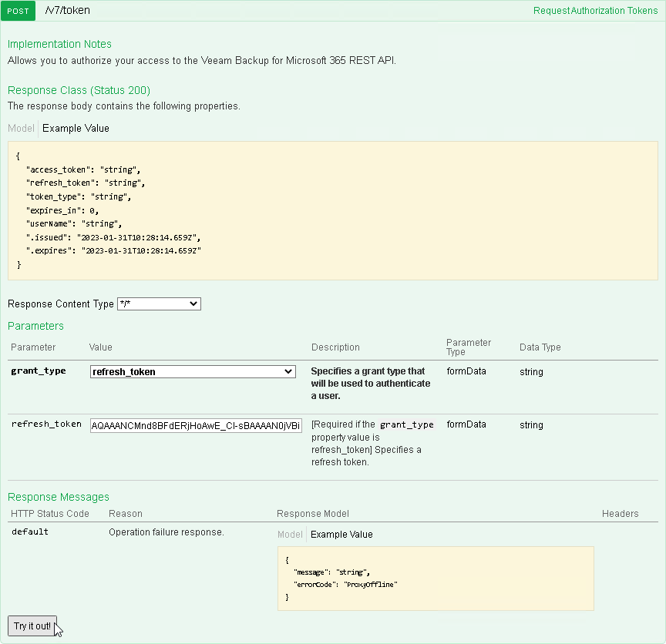Click the Response Class (Status 200) heading
The height and width of the screenshot is (644, 666).
(79, 90)
